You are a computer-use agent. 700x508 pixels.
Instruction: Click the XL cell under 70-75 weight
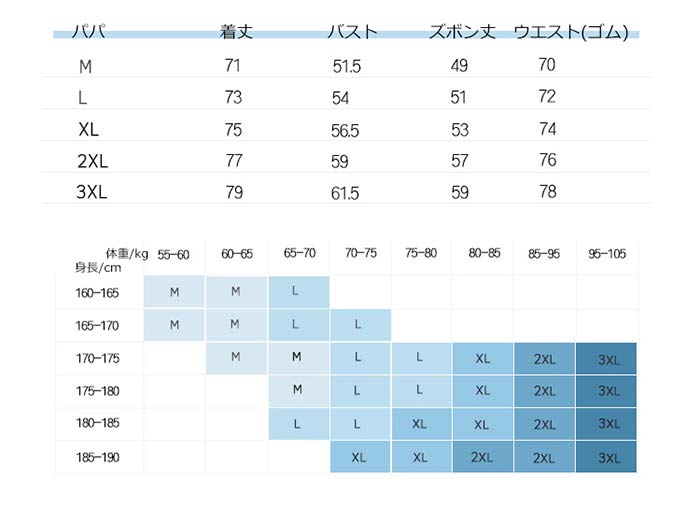click(359, 457)
